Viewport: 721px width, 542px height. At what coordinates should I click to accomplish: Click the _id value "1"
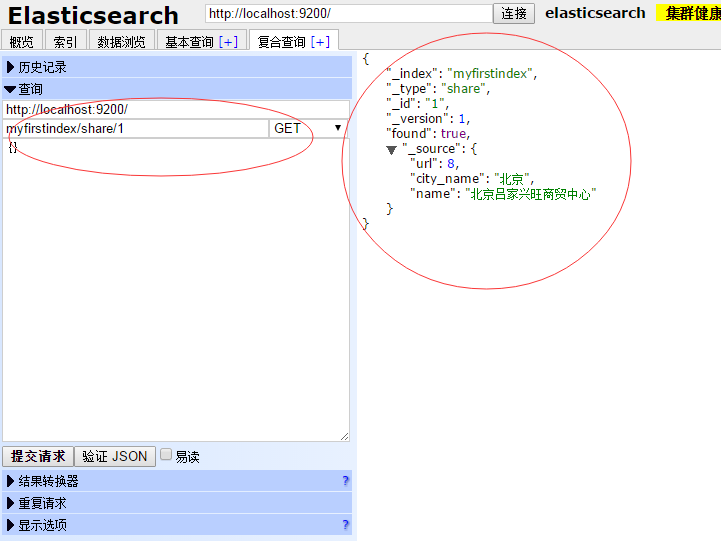(435, 103)
